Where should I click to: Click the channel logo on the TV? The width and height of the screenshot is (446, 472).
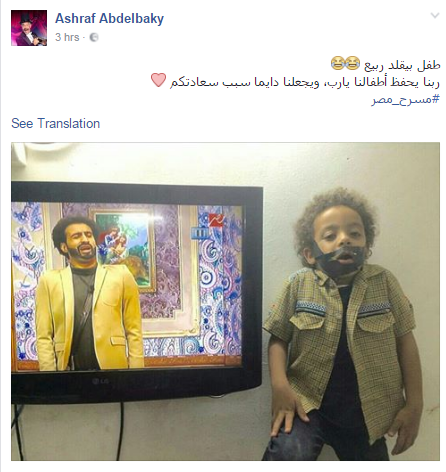pos(216,220)
